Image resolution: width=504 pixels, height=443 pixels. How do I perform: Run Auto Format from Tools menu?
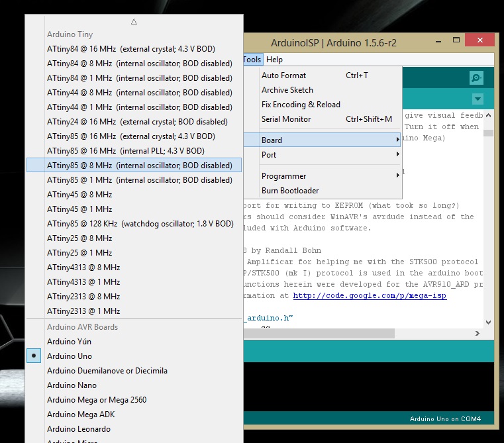click(x=323, y=75)
